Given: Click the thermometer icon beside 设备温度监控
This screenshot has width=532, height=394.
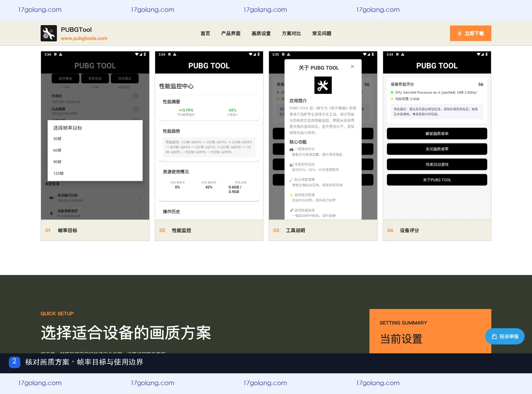Looking at the screenshot, I should point(51,213).
